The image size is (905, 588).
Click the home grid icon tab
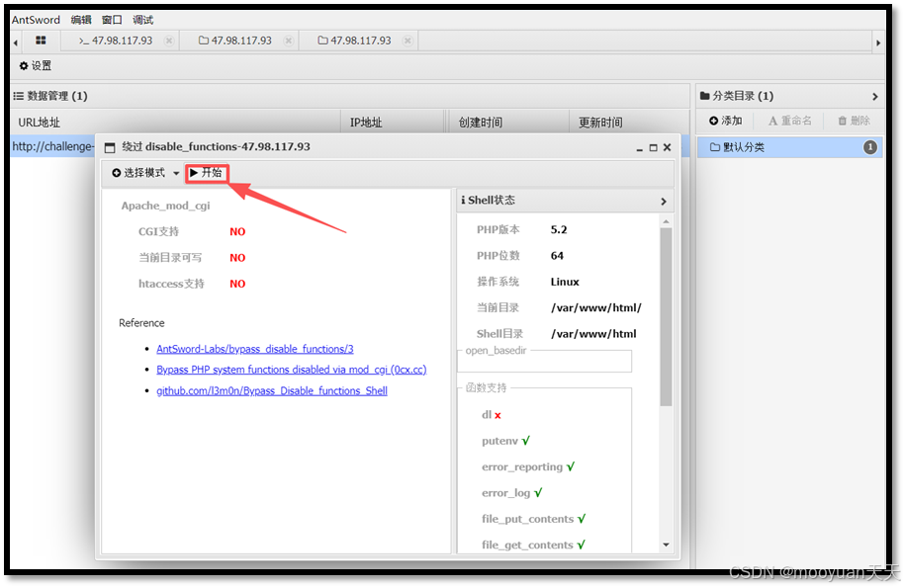click(41, 41)
